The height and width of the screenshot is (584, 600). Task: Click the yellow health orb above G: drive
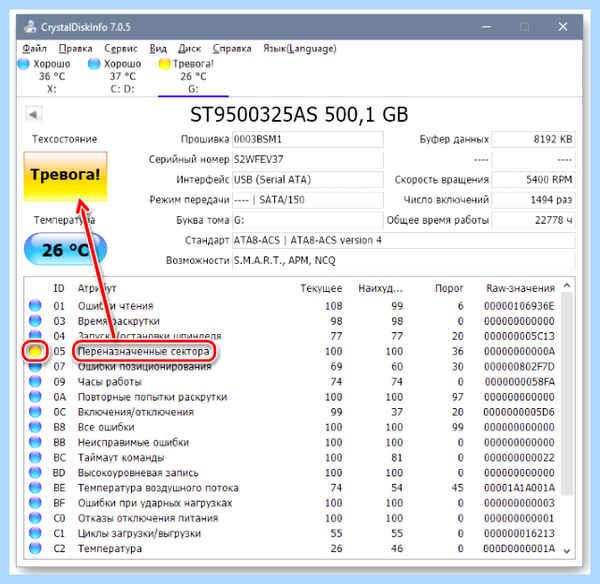165,64
